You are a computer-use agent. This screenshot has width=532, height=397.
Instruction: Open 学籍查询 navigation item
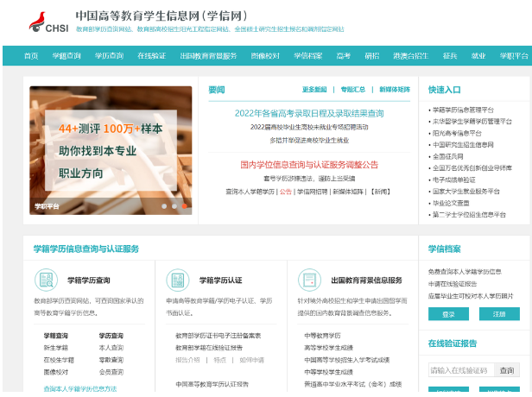[66, 56]
